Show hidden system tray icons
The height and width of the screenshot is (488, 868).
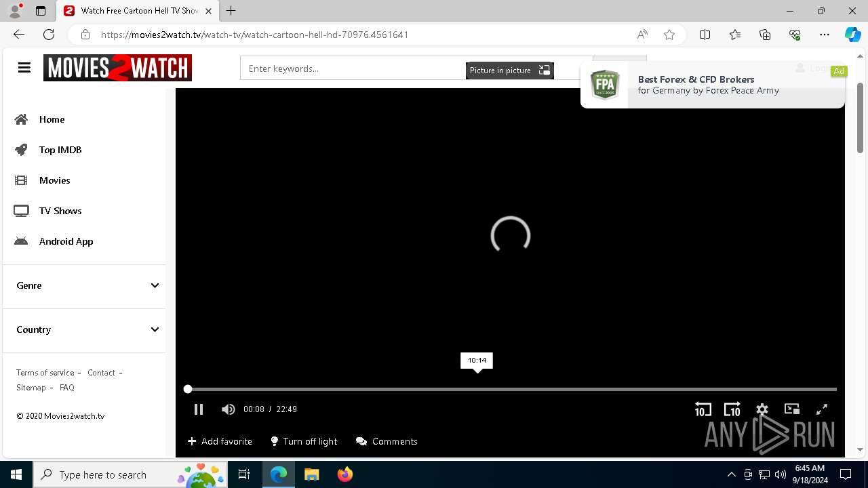[732, 474]
